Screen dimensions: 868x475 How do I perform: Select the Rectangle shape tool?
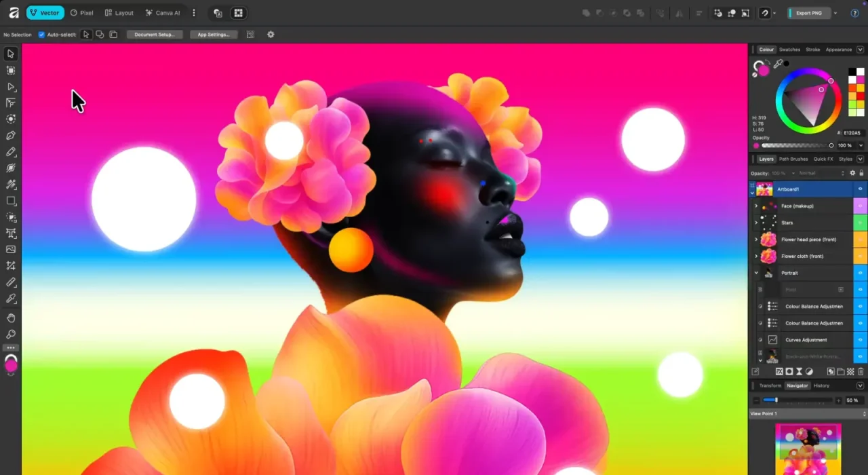tap(11, 201)
